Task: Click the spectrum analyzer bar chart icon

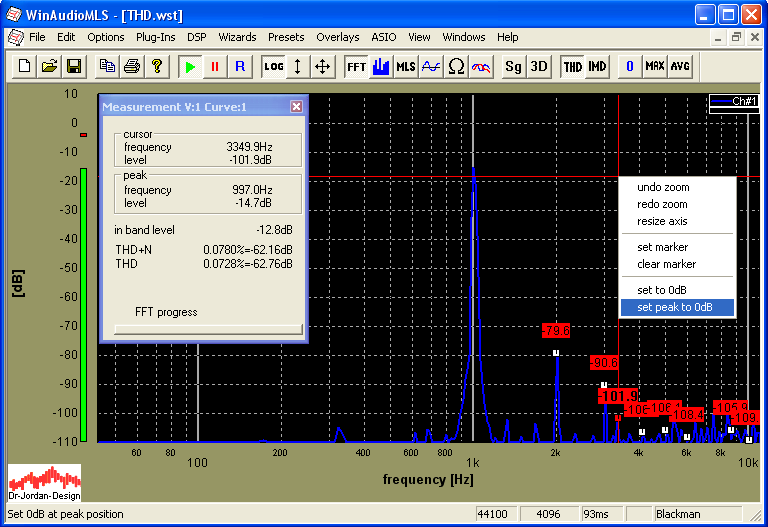Action: coord(380,67)
